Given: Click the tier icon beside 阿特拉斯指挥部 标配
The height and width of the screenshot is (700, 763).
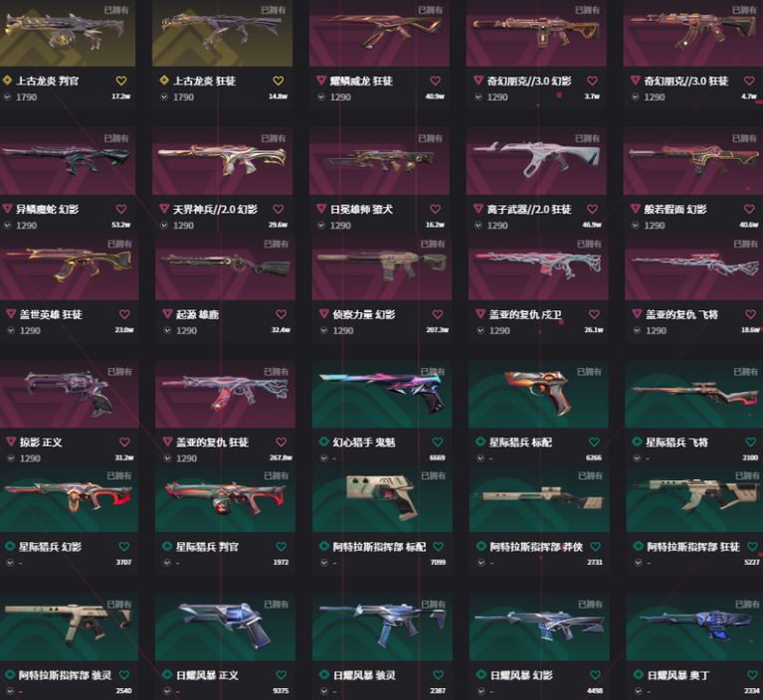Looking at the screenshot, I should coord(324,546).
